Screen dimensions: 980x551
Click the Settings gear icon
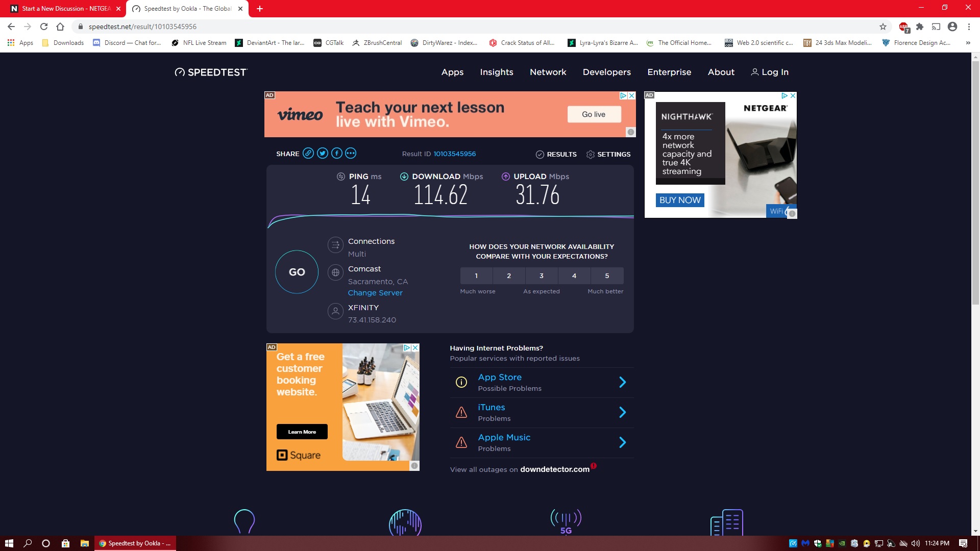pos(591,154)
